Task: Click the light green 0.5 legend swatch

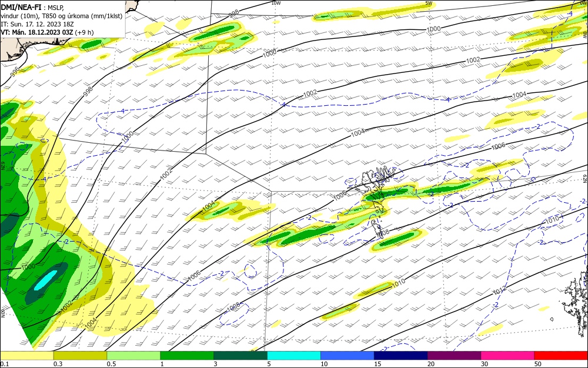Action: pyautogui.click(x=133, y=356)
